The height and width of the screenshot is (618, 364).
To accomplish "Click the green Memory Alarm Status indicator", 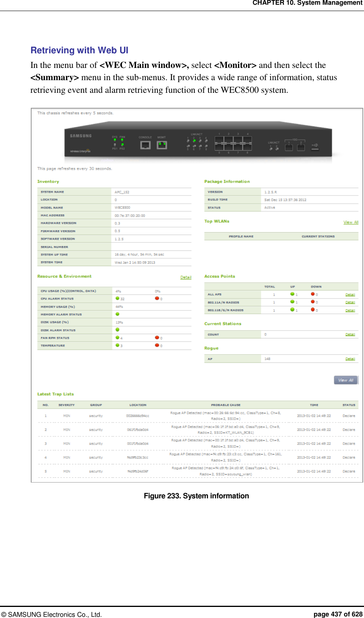I will tap(117, 314).
